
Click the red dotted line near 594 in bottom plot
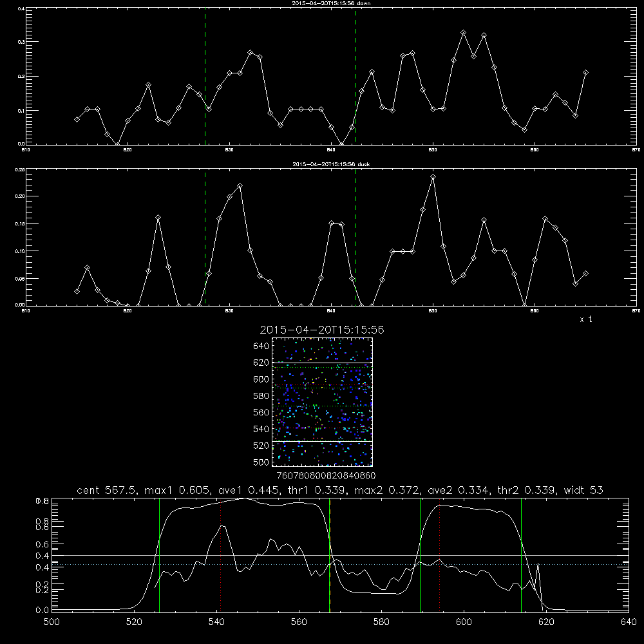point(440,554)
